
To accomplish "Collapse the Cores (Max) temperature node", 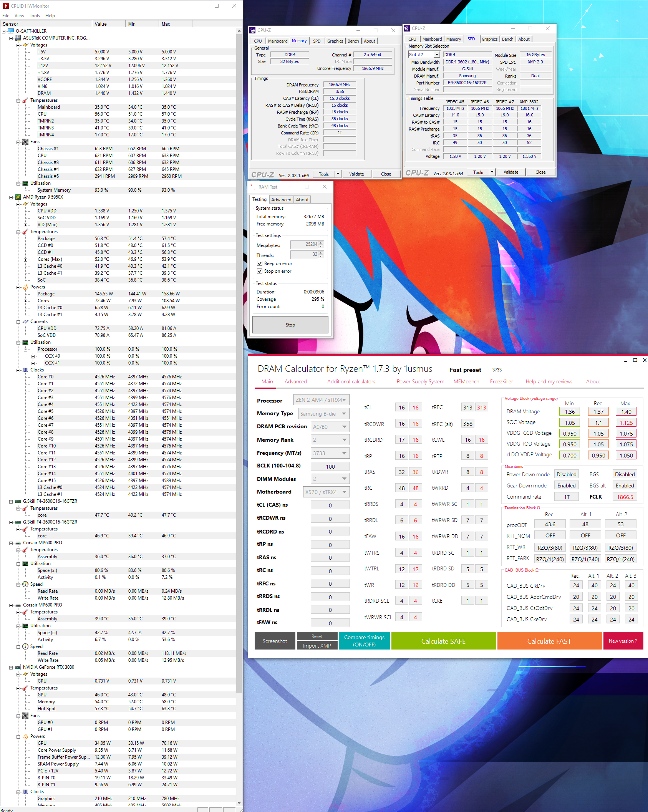I will 25,259.
